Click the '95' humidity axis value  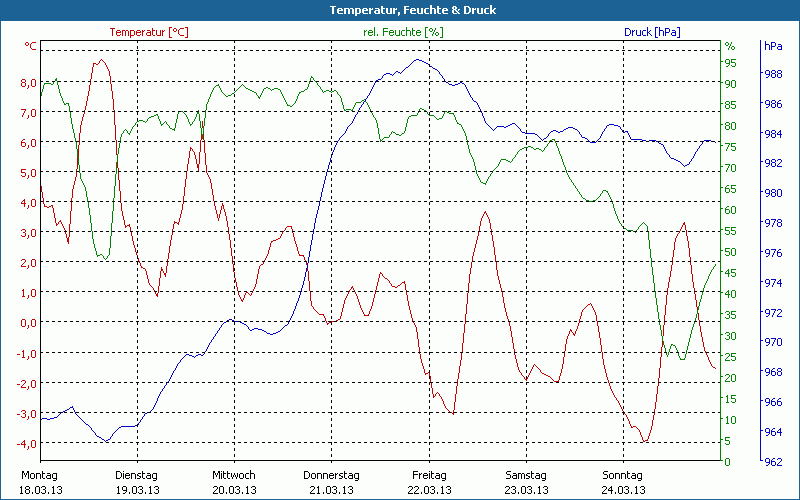[731, 63]
